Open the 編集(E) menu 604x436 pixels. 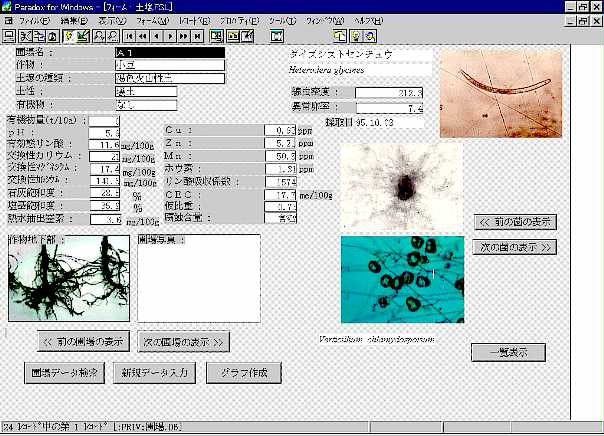(x=74, y=21)
